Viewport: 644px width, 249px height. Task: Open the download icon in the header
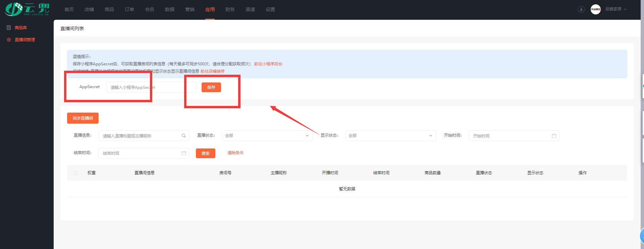click(581, 9)
